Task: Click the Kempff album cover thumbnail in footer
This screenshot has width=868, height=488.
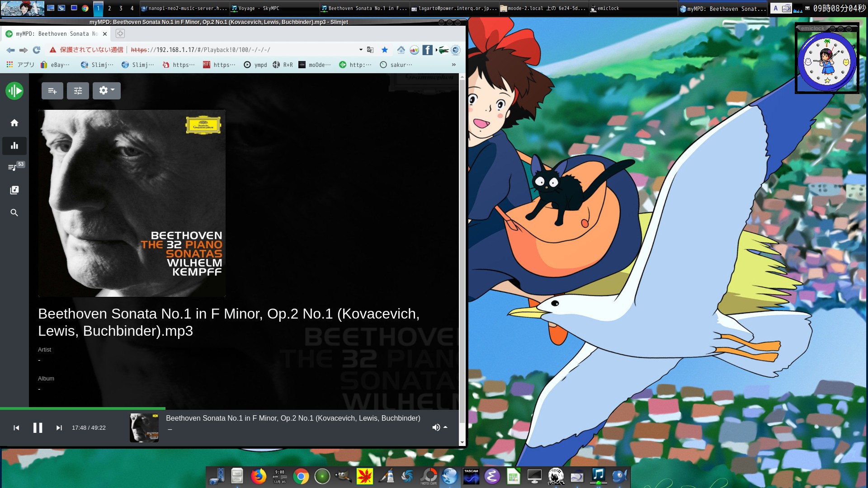Action: (144, 427)
